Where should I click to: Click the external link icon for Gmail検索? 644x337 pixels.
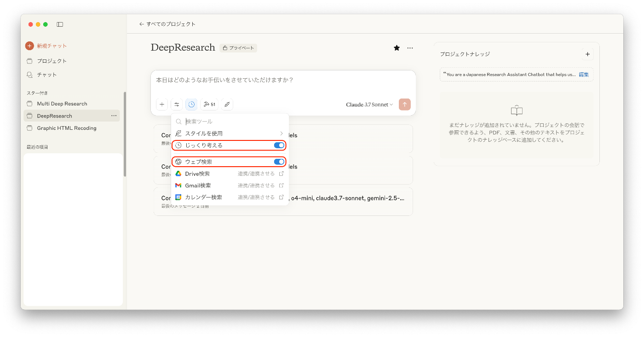[282, 186]
